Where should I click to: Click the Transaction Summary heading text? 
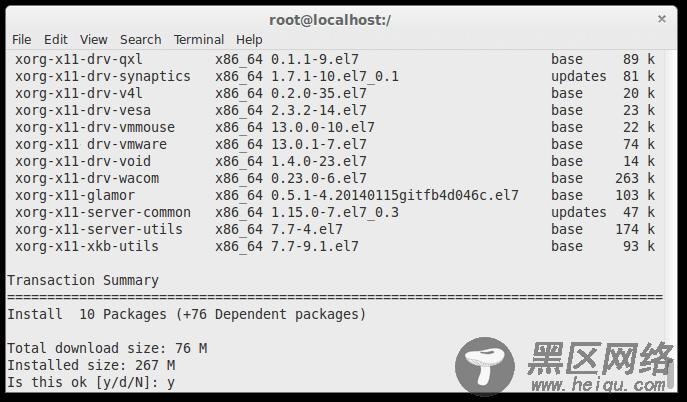click(83, 280)
